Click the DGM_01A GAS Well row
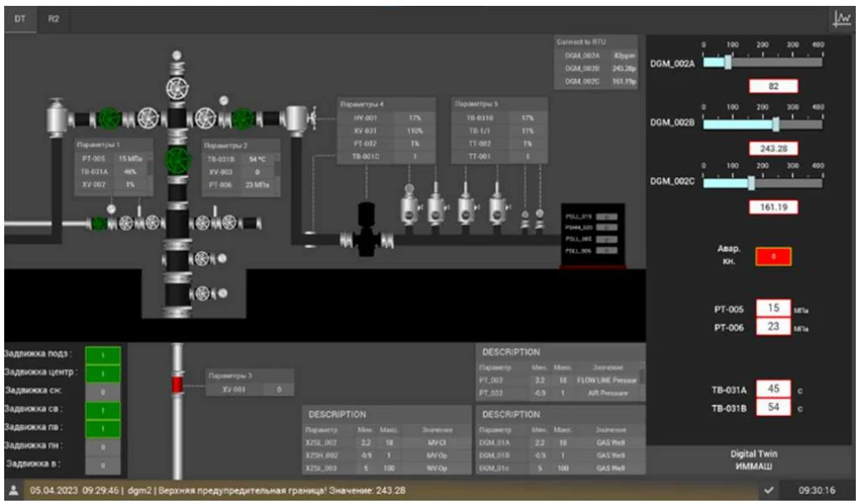 click(560, 443)
